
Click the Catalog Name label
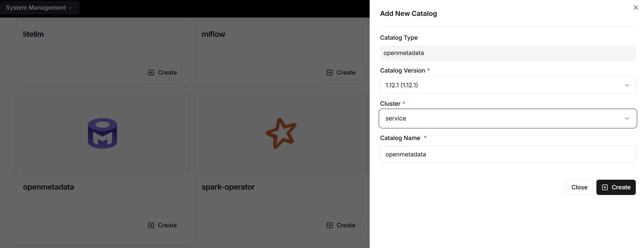click(400, 138)
